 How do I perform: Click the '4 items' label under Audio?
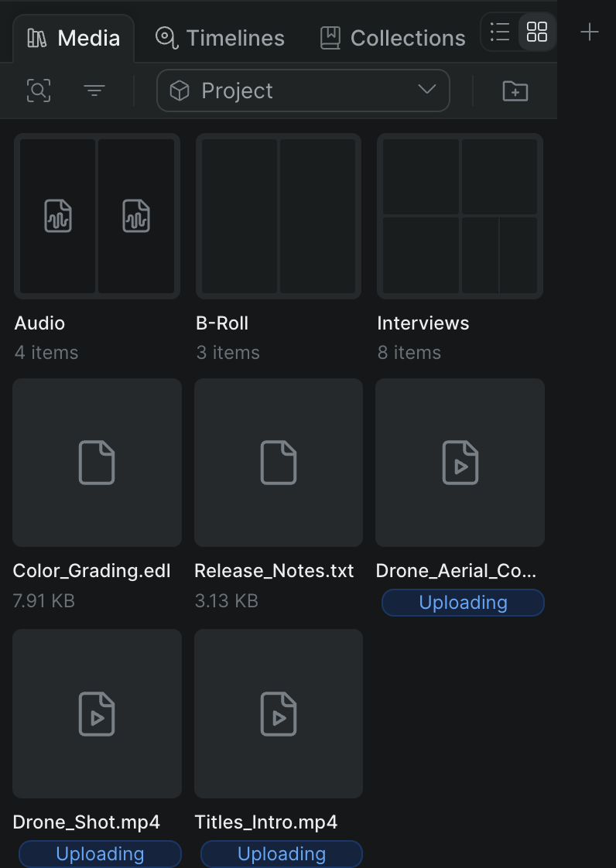pyautogui.click(x=46, y=353)
